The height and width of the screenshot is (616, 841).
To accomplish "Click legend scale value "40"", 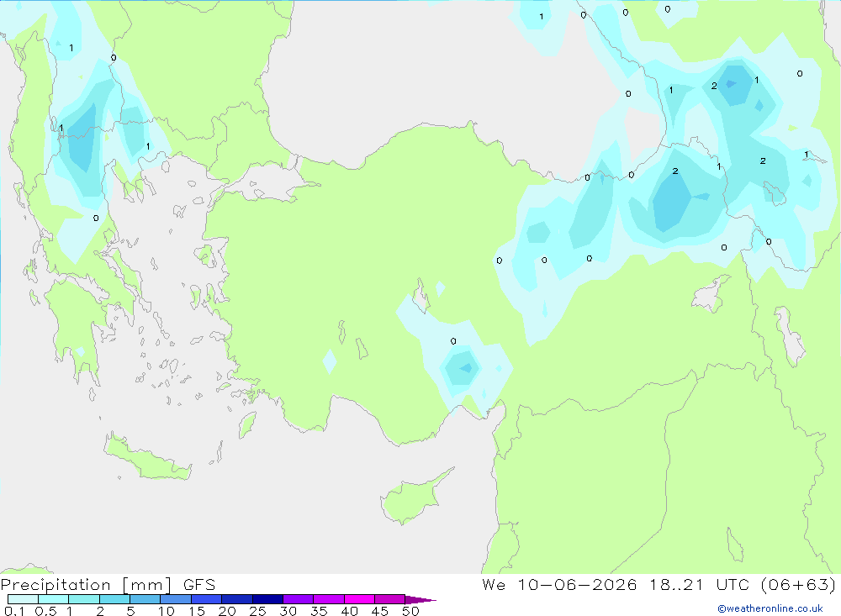I will (349, 611).
